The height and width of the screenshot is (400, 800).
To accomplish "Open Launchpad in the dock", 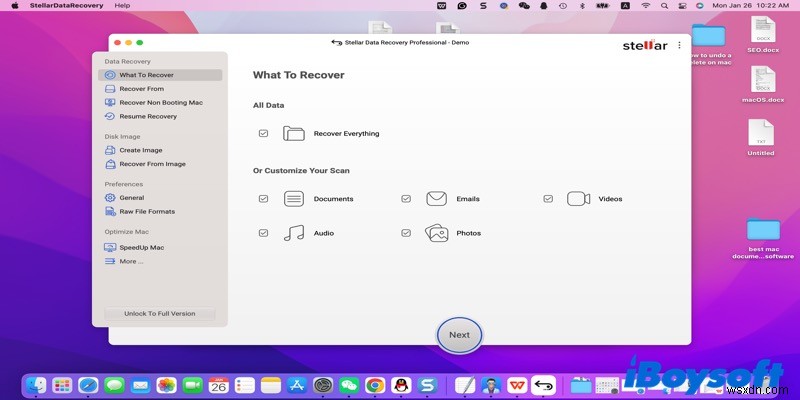I will pos(62,385).
